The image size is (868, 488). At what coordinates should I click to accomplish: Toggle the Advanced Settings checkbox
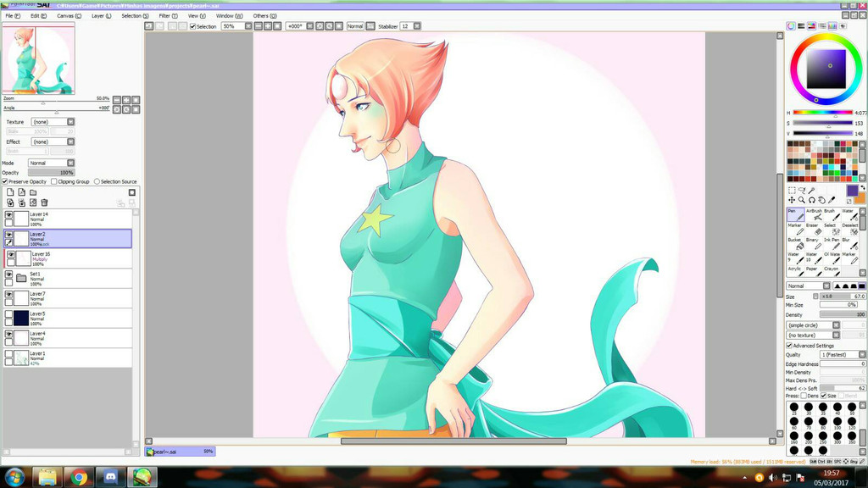click(789, 346)
